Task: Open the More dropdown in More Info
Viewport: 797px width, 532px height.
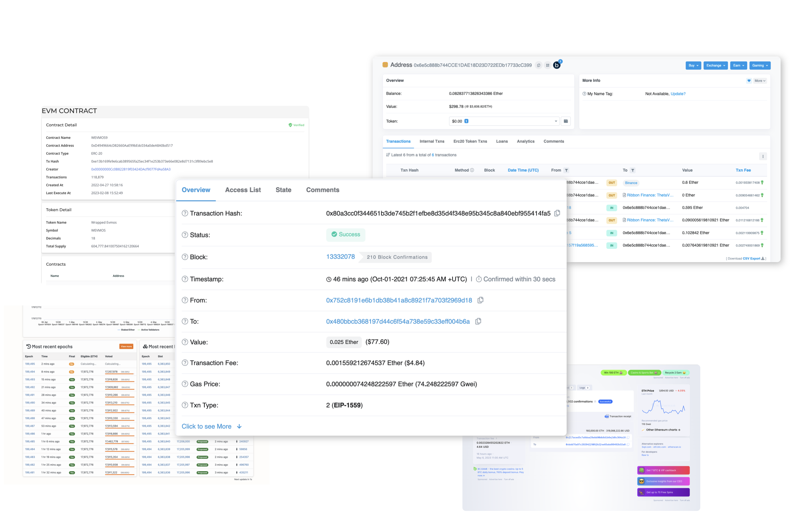Action: click(x=760, y=81)
